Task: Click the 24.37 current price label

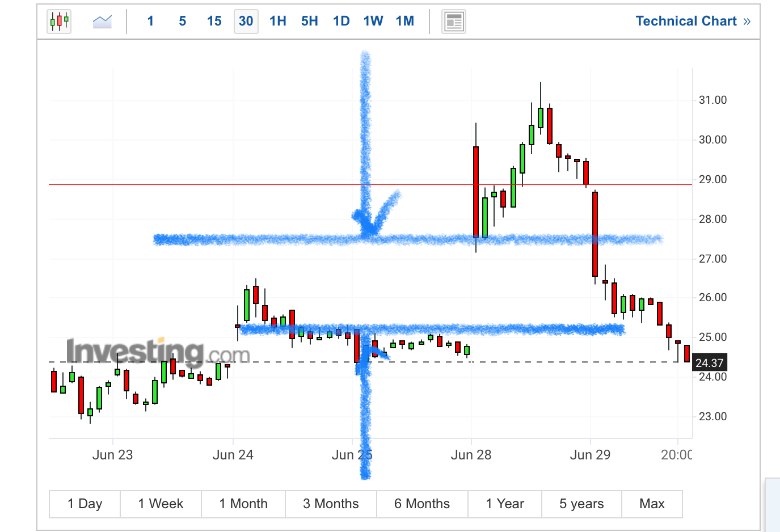Action: click(x=709, y=363)
